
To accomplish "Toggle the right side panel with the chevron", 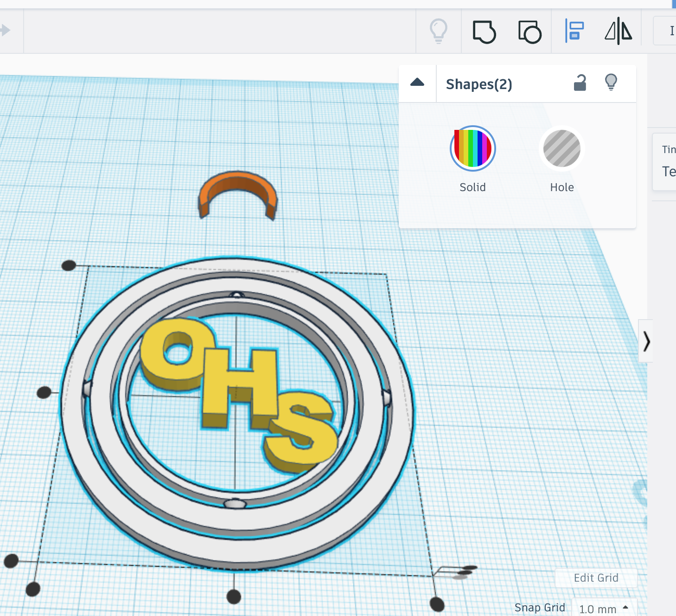I will pyautogui.click(x=646, y=341).
